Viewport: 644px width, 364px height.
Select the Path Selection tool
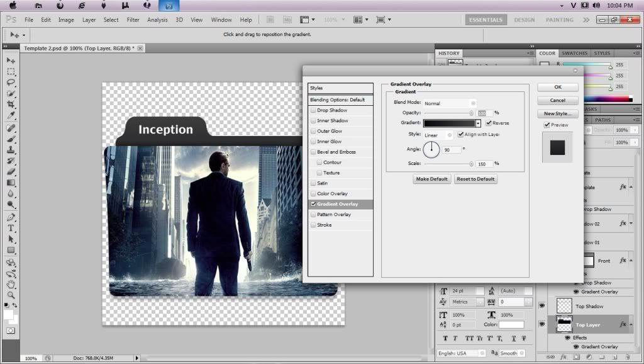[x=11, y=239]
